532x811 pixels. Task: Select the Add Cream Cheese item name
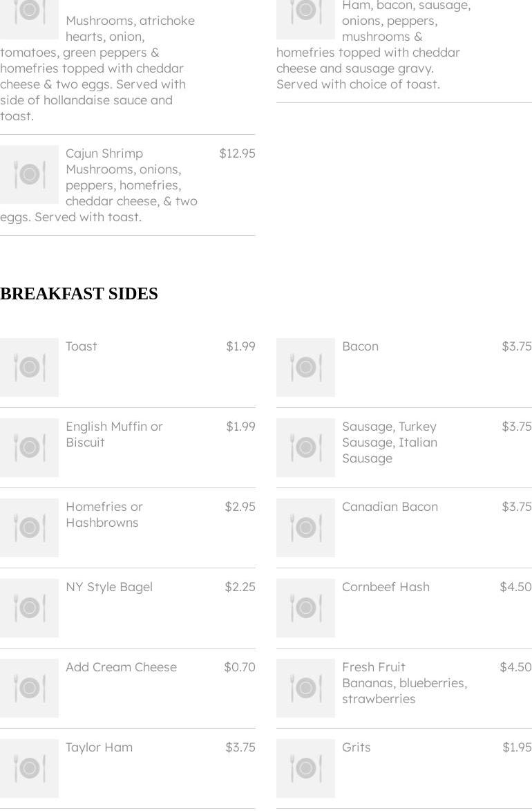[121, 667]
